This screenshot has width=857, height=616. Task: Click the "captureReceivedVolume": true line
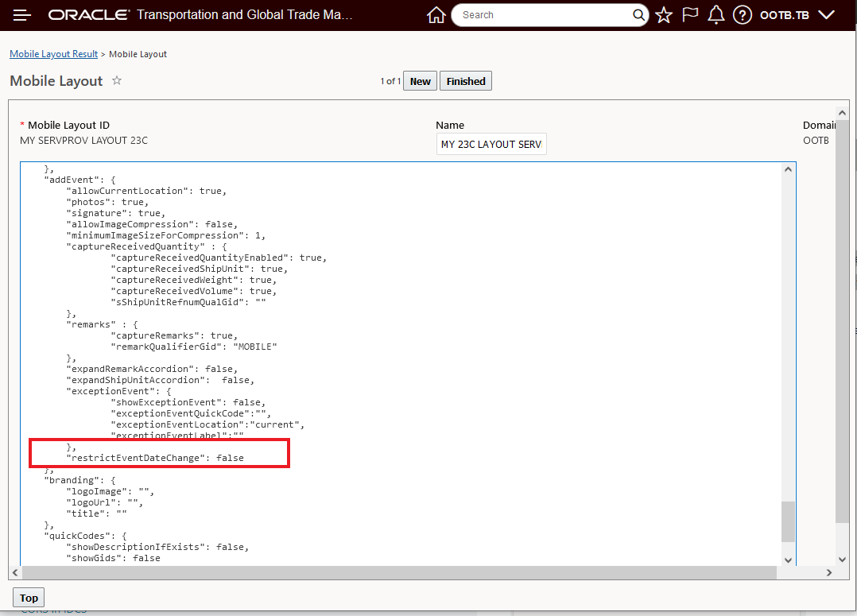click(x=193, y=292)
